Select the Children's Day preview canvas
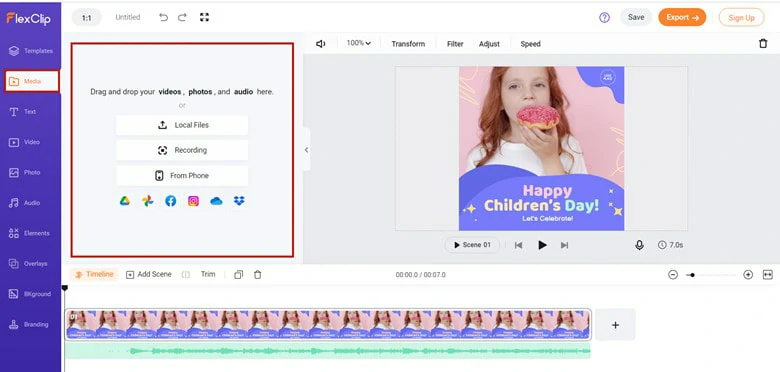The width and height of the screenshot is (780, 372). pos(541,148)
